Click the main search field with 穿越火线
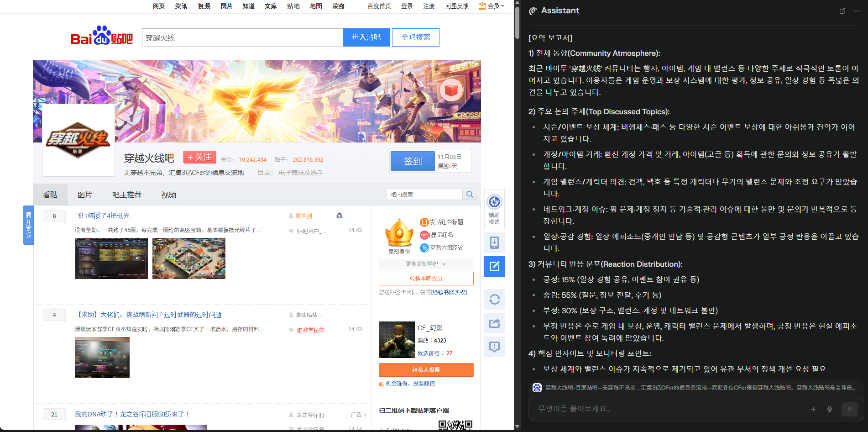The width and height of the screenshot is (868, 432). click(242, 37)
